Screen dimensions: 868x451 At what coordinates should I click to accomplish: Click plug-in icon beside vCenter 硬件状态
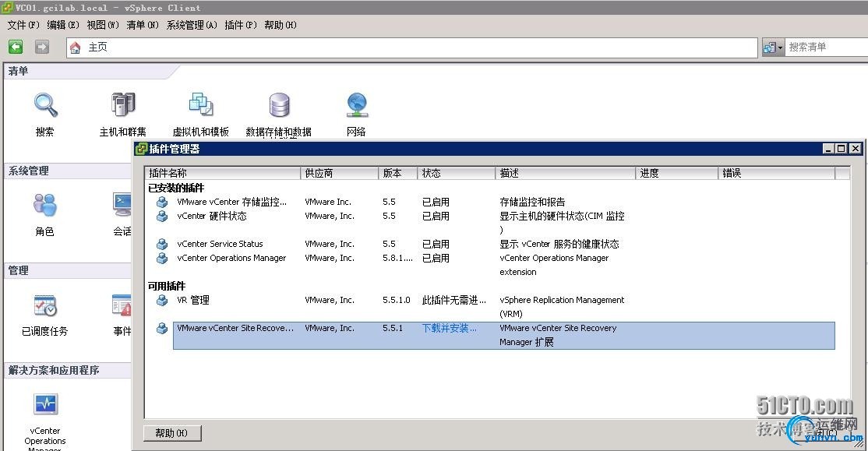click(x=162, y=216)
